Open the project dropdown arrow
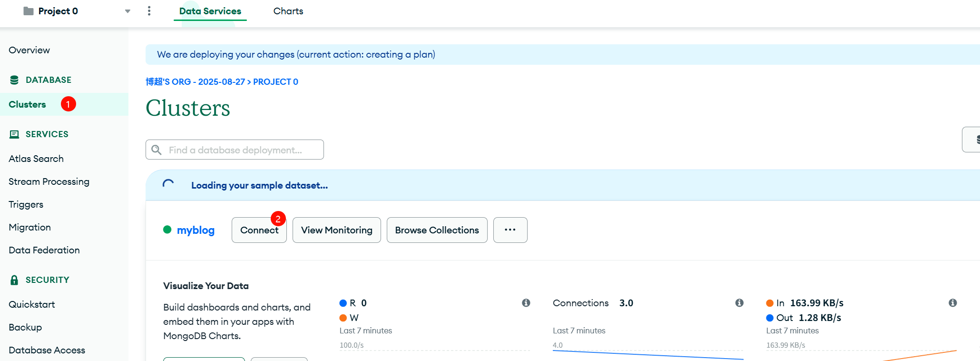This screenshot has height=361, width=980. [x=127, y=11]
